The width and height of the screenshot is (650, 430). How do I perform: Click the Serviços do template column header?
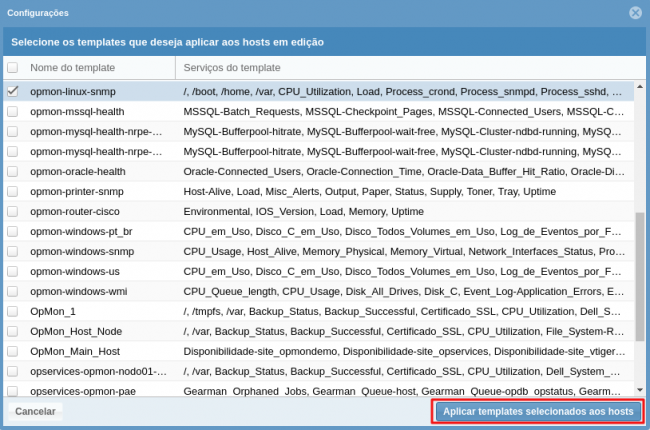[x=232, y=68]
